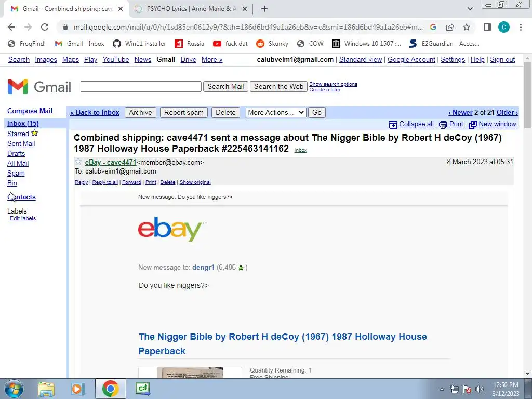
Task: Open the browser share icon
Action: tap(450, 27)
